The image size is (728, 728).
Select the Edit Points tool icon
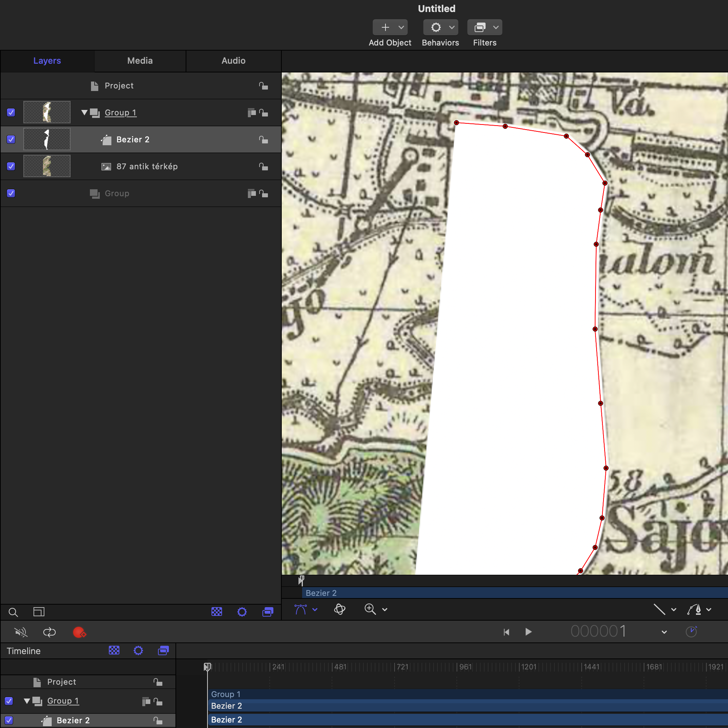tap(300, 609)
